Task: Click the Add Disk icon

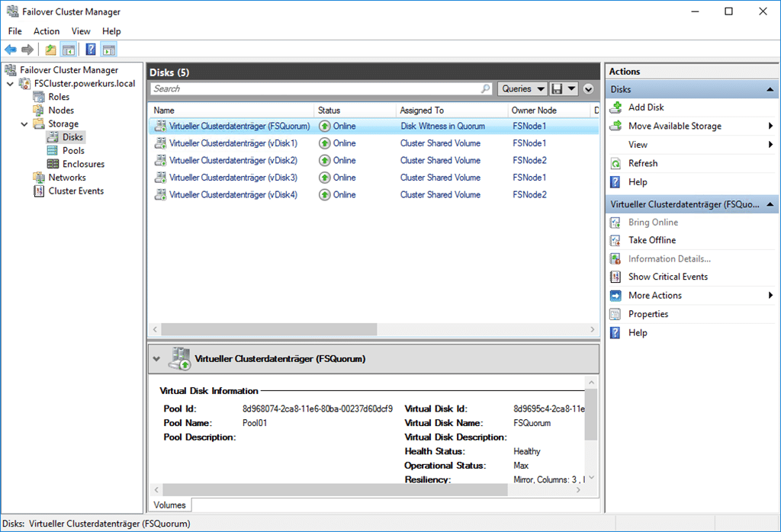Action: click(616, 107)
